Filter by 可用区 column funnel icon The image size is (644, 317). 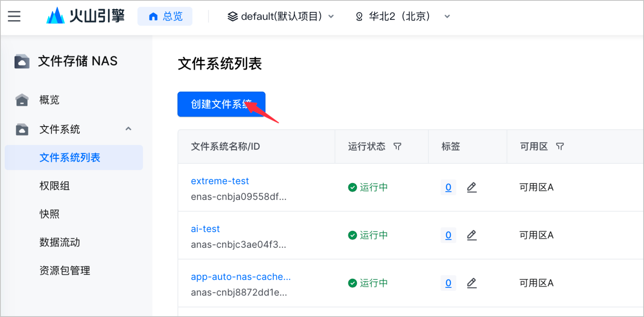click(560, 146)
